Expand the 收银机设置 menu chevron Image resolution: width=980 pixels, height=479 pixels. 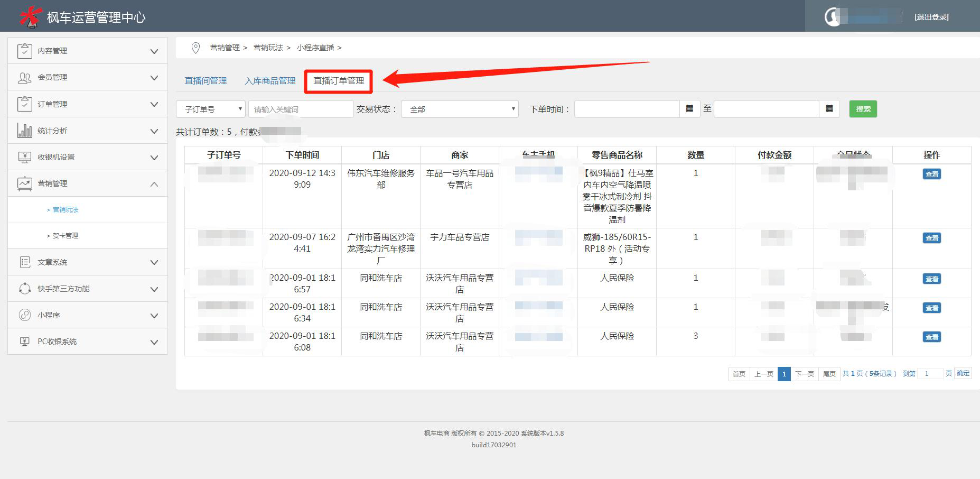(154, 158)
